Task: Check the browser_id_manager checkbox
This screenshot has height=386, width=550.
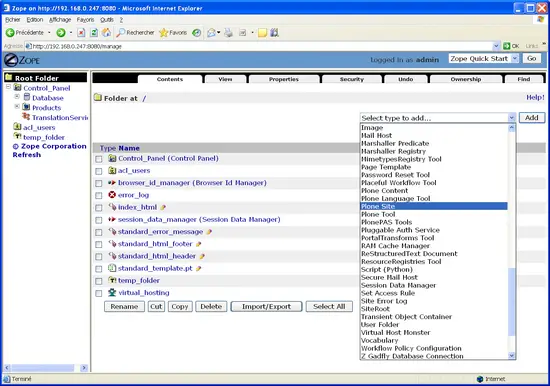Action: [x=99, y=184]
